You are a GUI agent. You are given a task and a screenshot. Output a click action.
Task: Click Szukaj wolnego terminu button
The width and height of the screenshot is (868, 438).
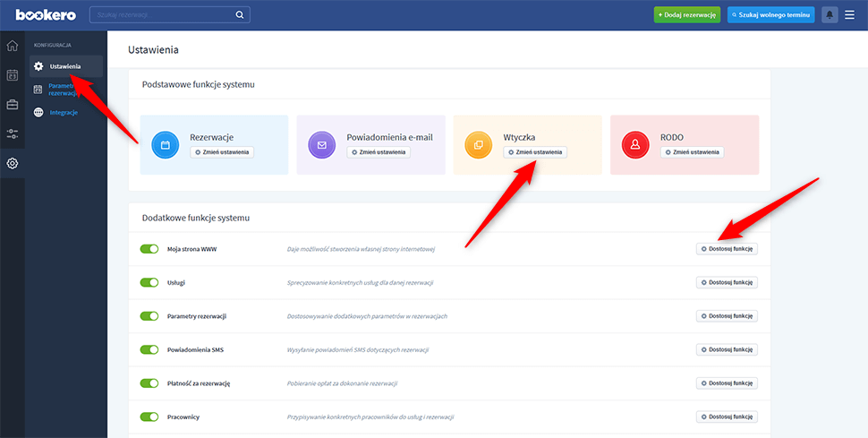(771, 15)
